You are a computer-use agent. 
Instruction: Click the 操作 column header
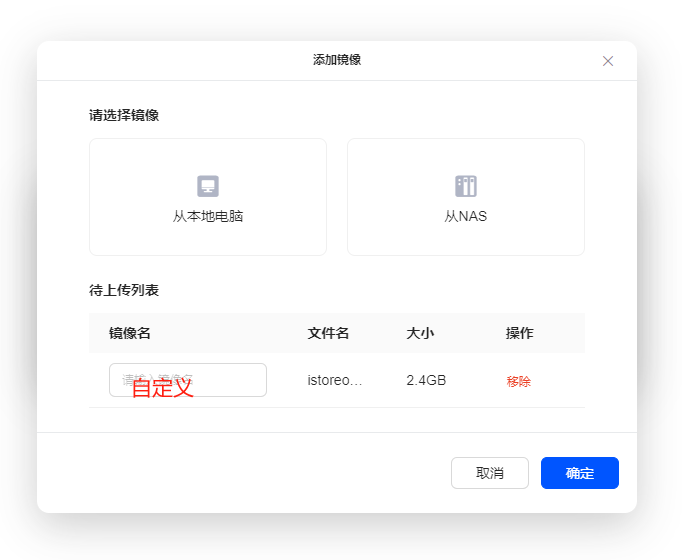pos(519,333)
